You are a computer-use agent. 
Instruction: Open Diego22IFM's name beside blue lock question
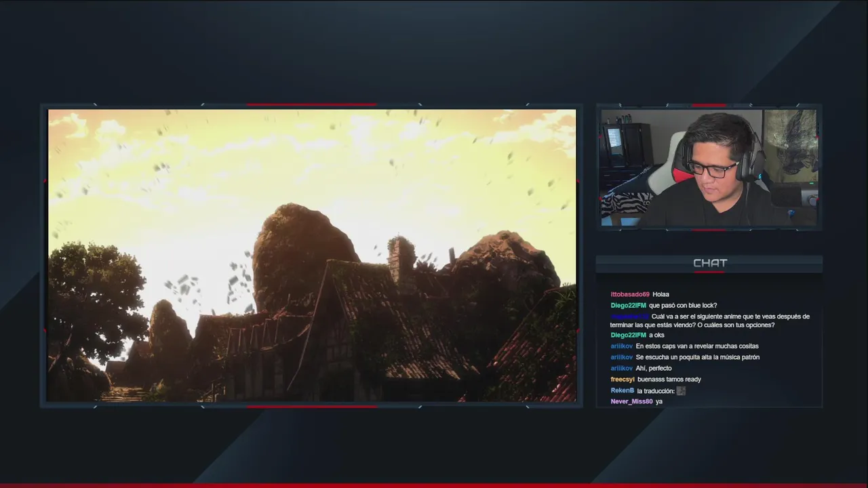628,306
